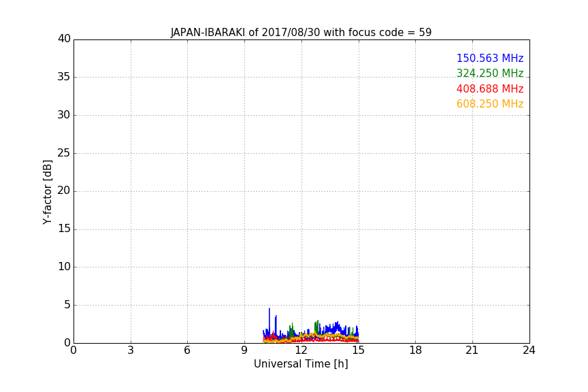Click the x-axis tick label 9
This screenshot has width=588, height=392.
[244, 350]
